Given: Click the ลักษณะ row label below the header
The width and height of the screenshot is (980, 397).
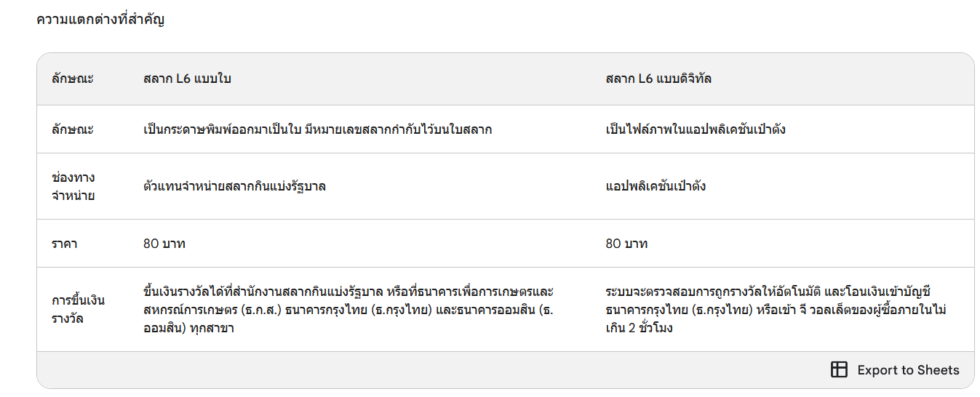Looking at the screenshot, I should pos(73,129).
